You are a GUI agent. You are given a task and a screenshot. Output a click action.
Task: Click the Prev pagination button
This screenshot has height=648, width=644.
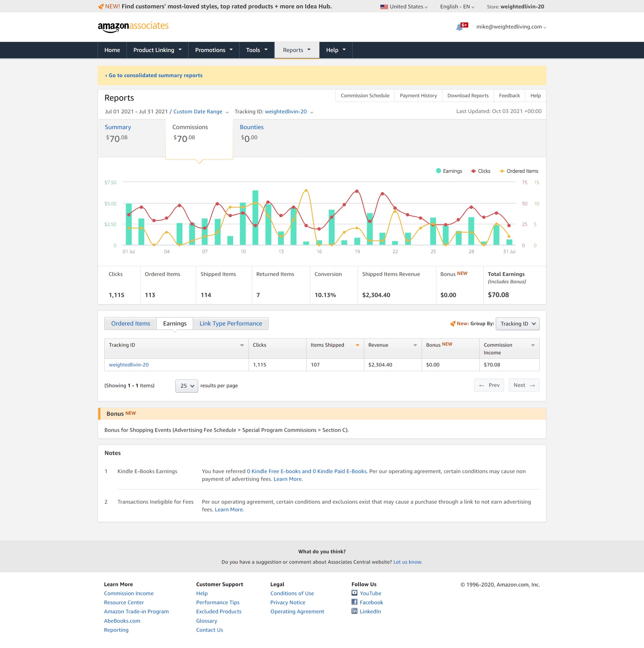click(489, 385)
